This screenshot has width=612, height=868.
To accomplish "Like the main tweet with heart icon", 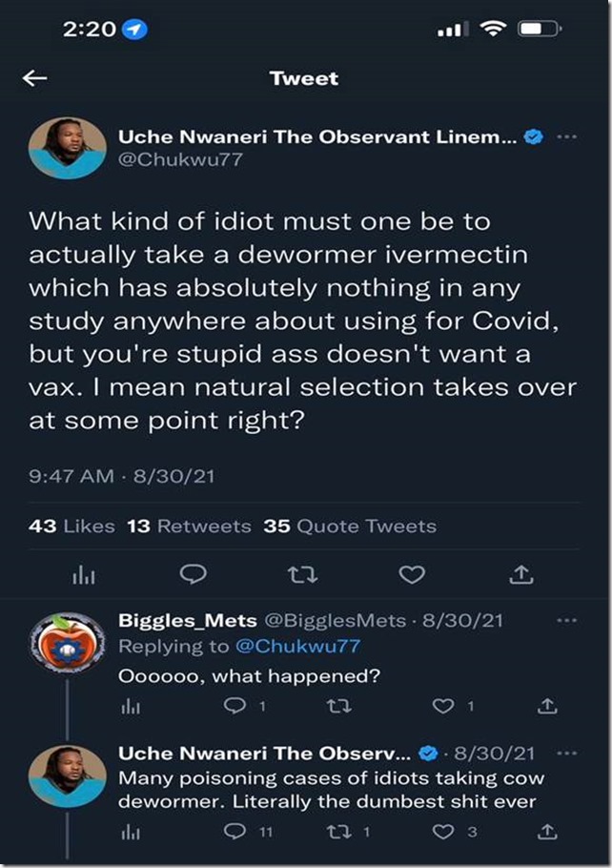I will click(411, 574).
